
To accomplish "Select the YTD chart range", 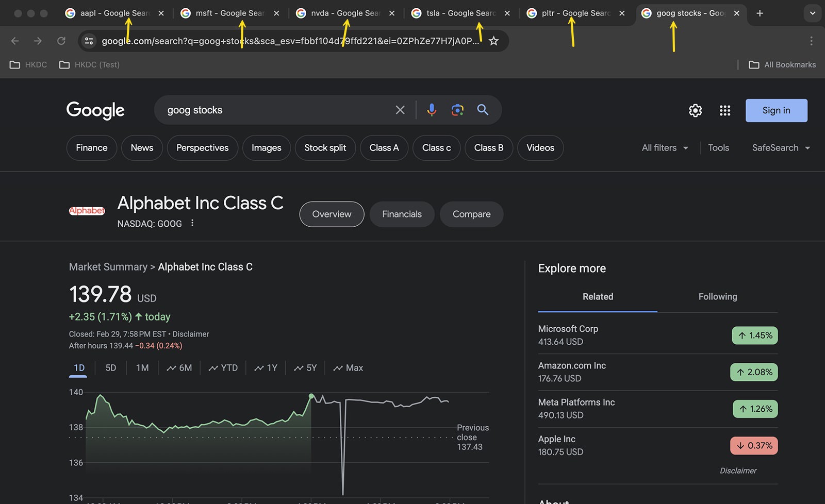I will 223,368.
